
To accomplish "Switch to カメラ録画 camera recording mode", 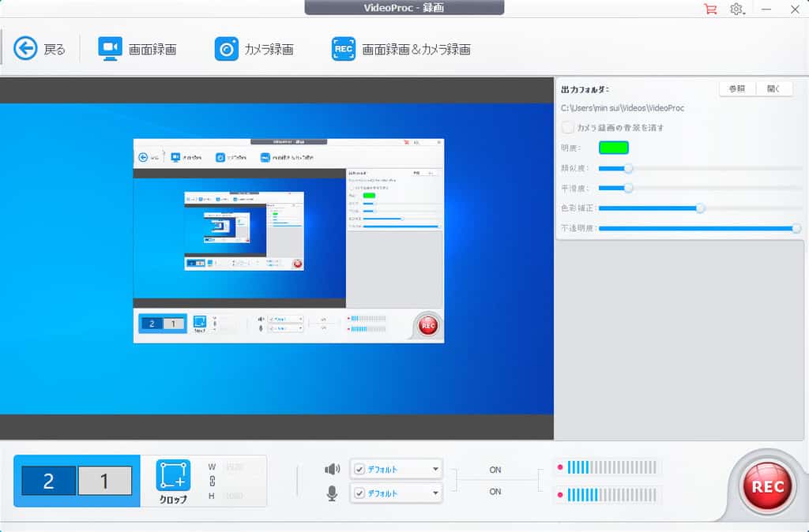I will point(227,49).
